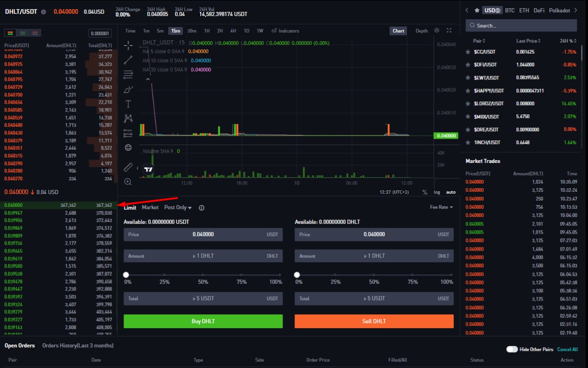Select the DeFi market tab

click(x=539, y=10)
